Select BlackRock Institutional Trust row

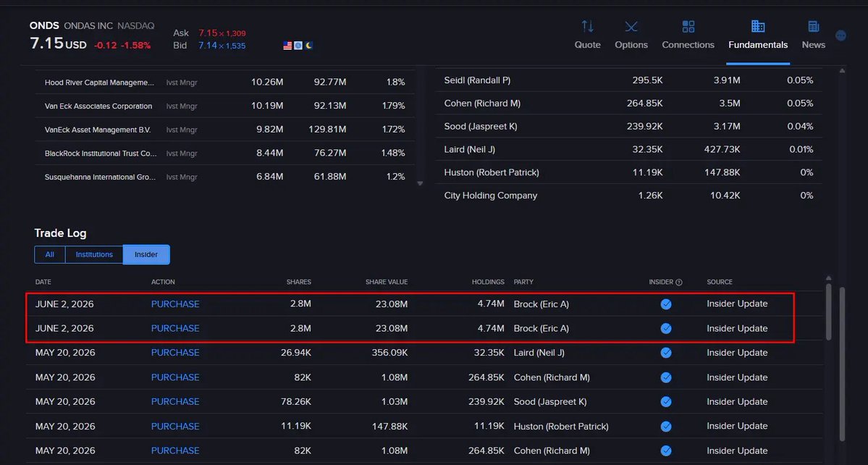(x=224, y=153)
